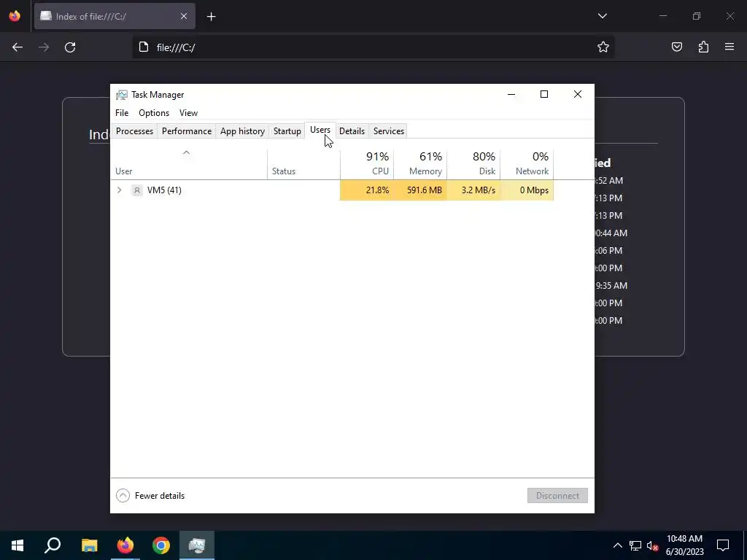Maximize the Task Manager window
Screen dimensions: 747x560
pos(544,94)
